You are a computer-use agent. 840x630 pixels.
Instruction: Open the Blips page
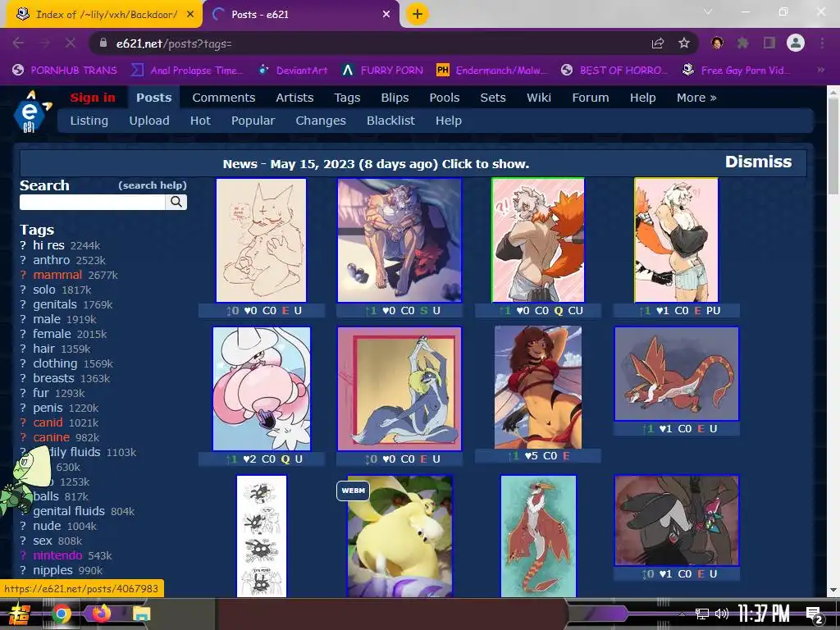[395, 98]
